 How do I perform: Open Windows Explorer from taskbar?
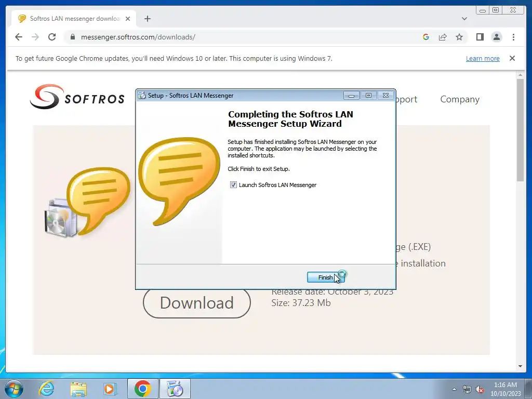click(x=78, y=389)
